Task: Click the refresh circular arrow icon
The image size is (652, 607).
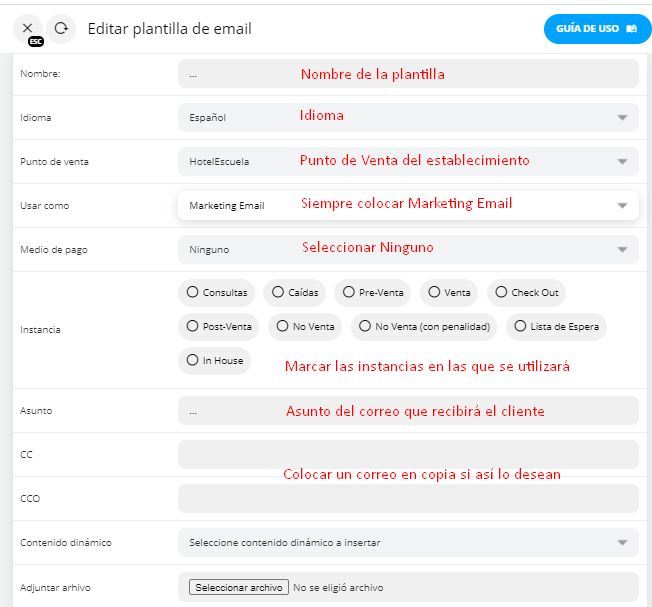Action: point(61,28)
